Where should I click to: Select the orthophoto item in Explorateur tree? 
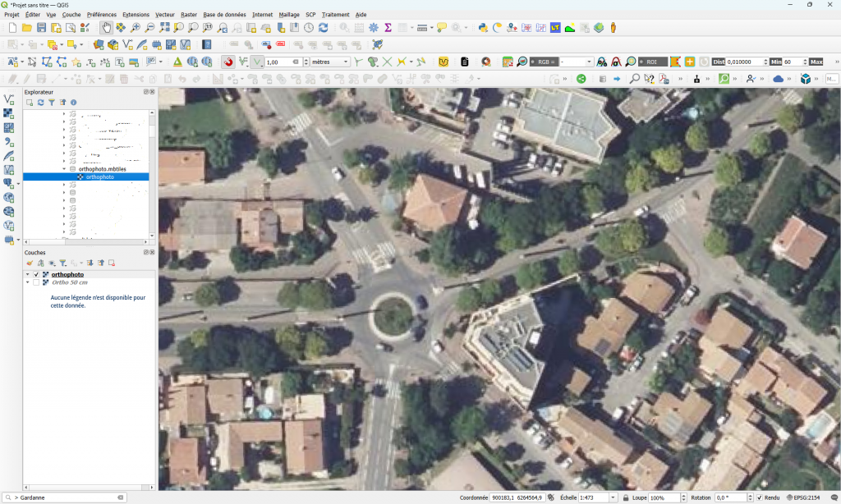[x=99, y=176]
